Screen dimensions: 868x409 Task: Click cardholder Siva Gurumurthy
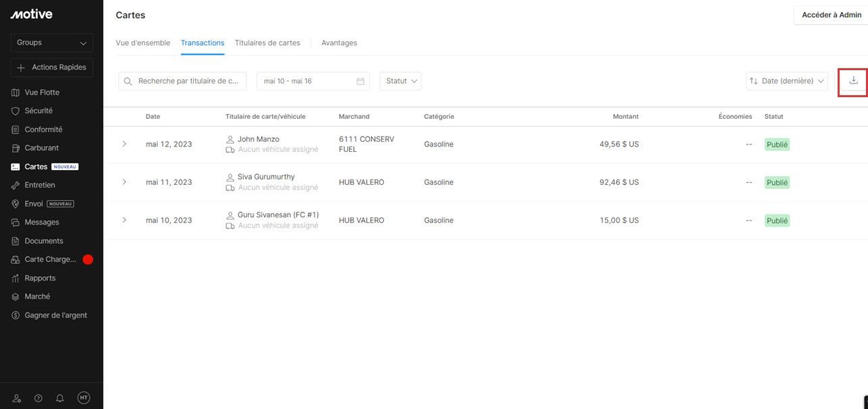tap(266, 177)
